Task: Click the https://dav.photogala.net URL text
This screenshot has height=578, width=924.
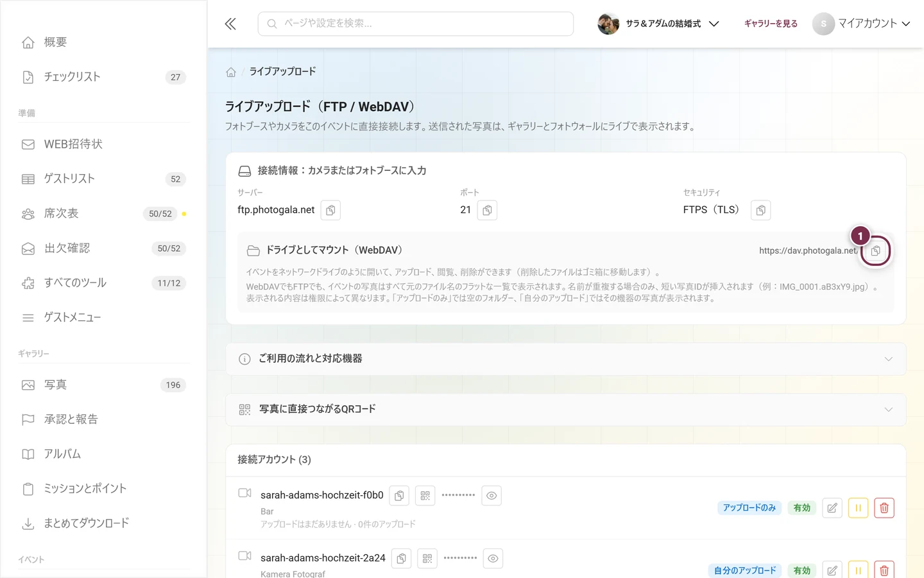Action: [x=809, y=250]
